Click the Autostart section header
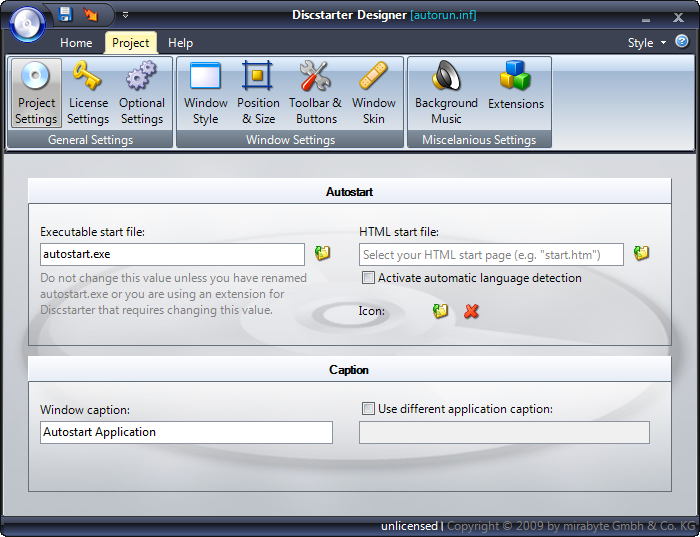The height and width of the screenshot is (537, 700). pos(350,191)
